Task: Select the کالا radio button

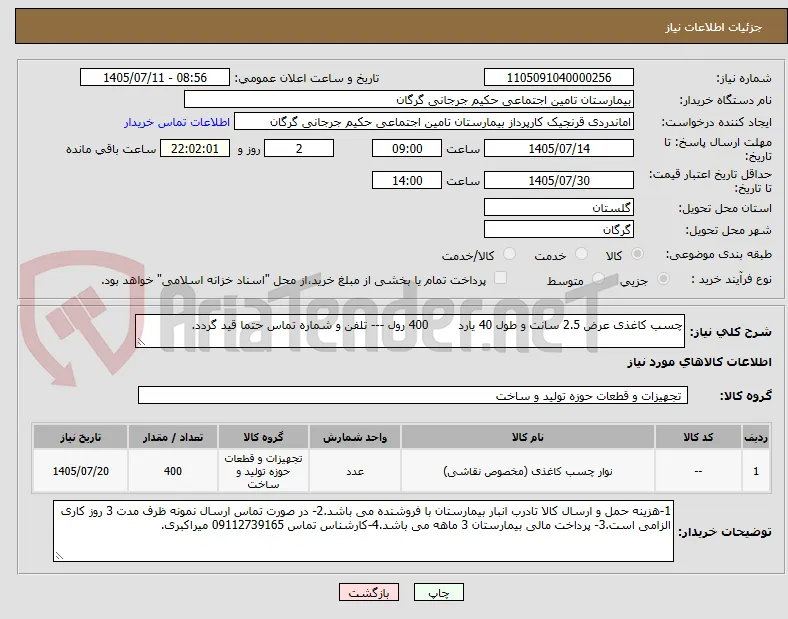Action: (637, 254)
